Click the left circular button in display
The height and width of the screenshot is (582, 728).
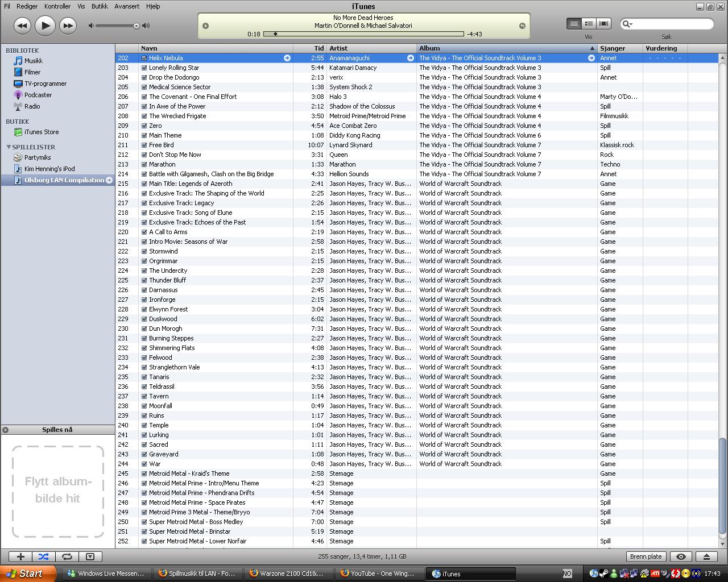click(206, 26)
